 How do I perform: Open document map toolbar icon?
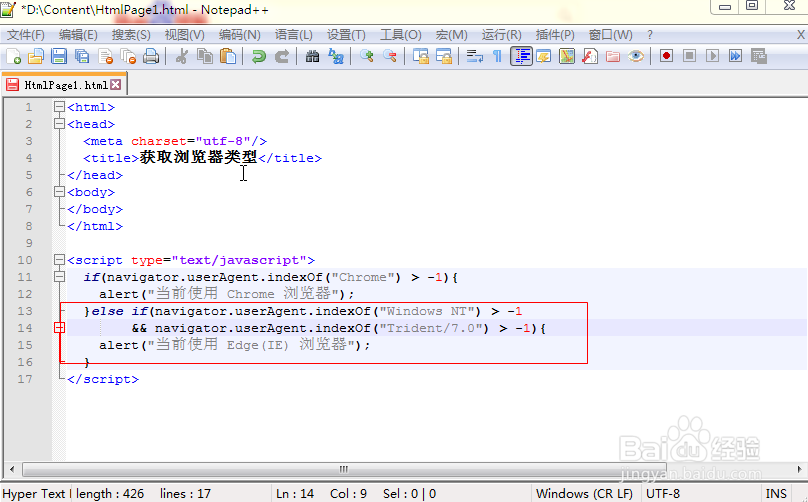[567, 56]
